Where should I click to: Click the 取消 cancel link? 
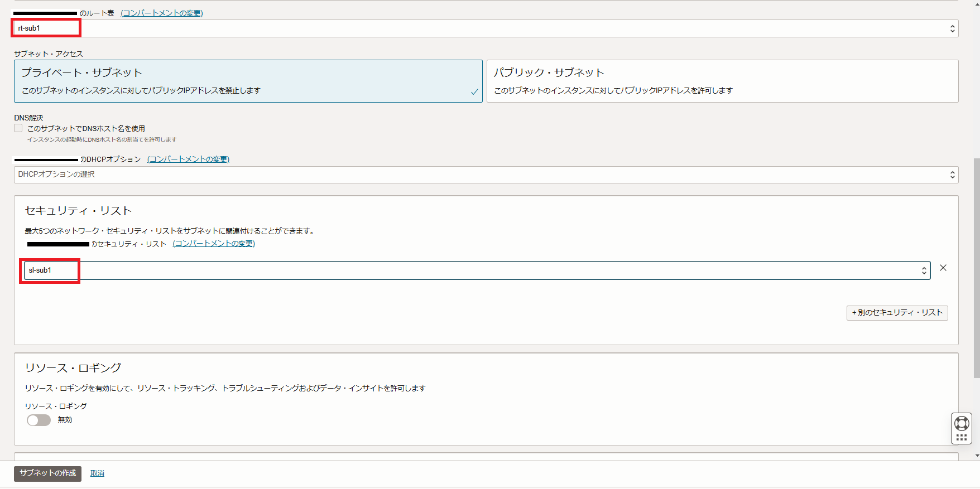click(x=97, y=473)
